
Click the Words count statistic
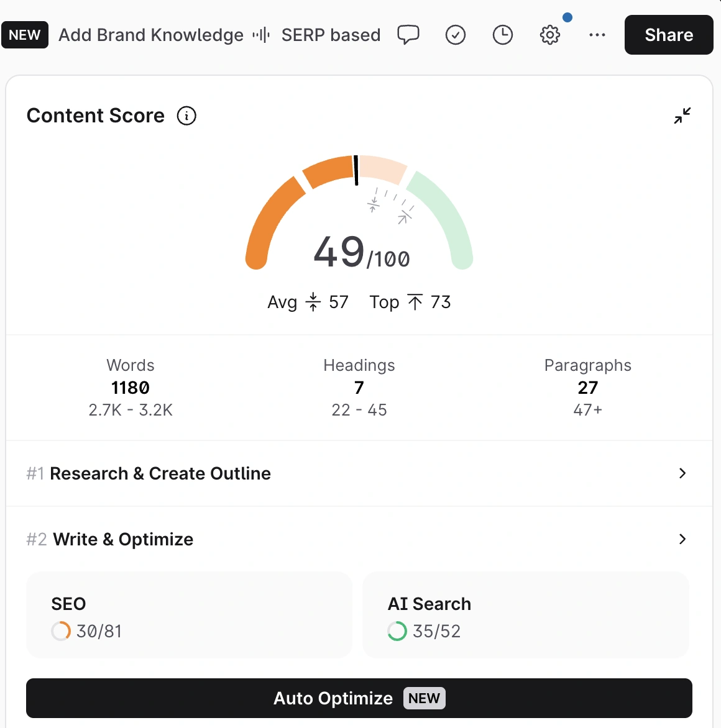(x=131, y=387)
